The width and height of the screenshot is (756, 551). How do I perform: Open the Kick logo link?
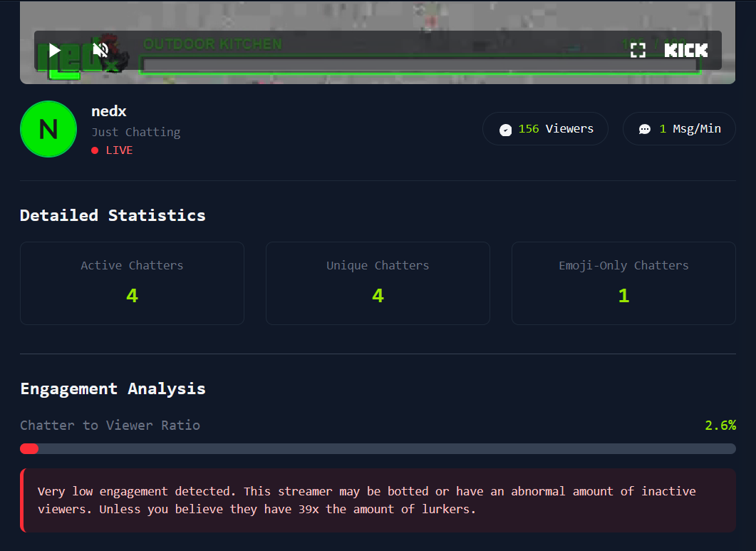tap(685, 50)
